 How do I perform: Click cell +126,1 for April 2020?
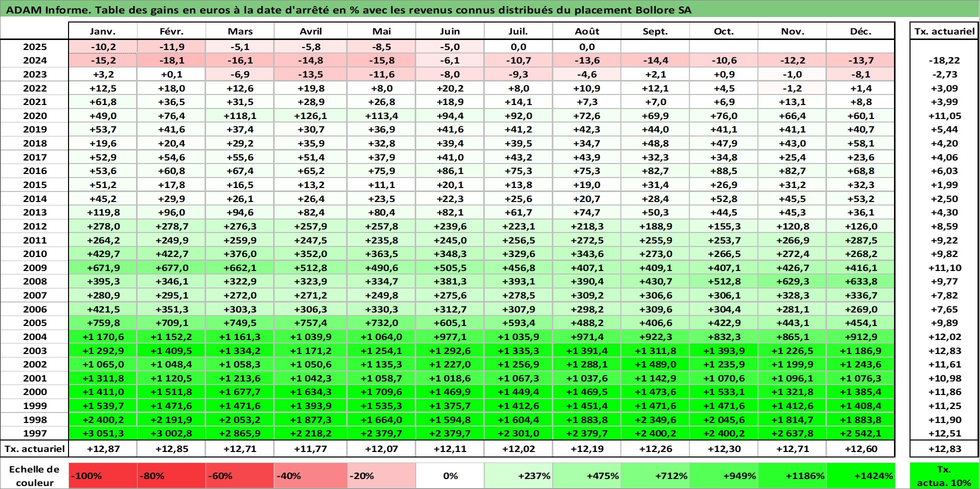coord(311,116)
